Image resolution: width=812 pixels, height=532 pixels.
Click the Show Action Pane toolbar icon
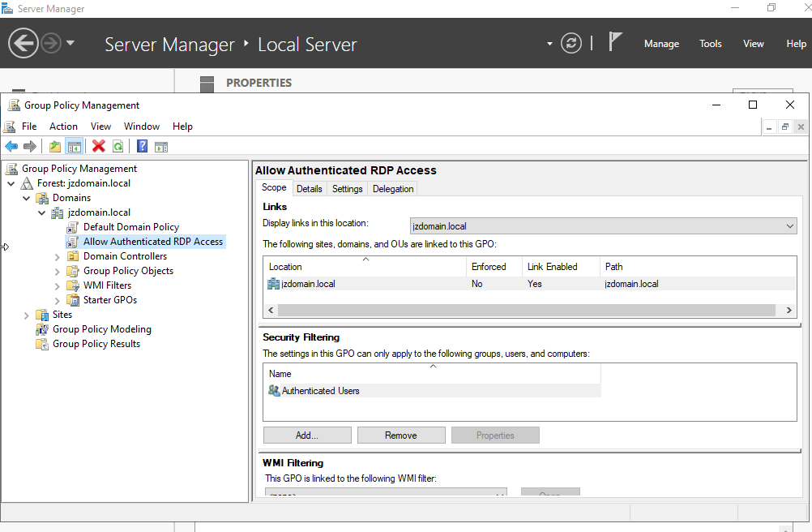(160, 146)
